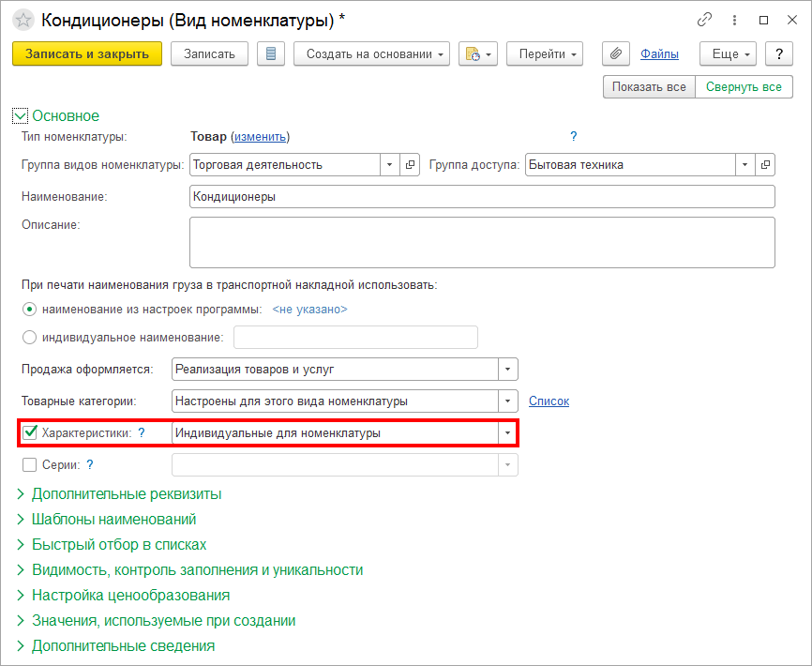The image size is (812, 666).
Task: Click the paperclip attachments icon
Action: pyautogui.click(x=616, y=53)
